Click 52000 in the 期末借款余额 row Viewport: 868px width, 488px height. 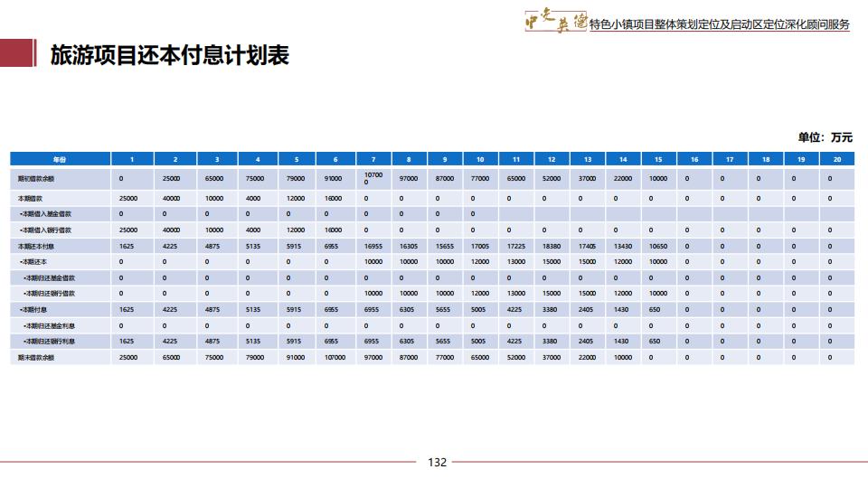tap(516, 358)
